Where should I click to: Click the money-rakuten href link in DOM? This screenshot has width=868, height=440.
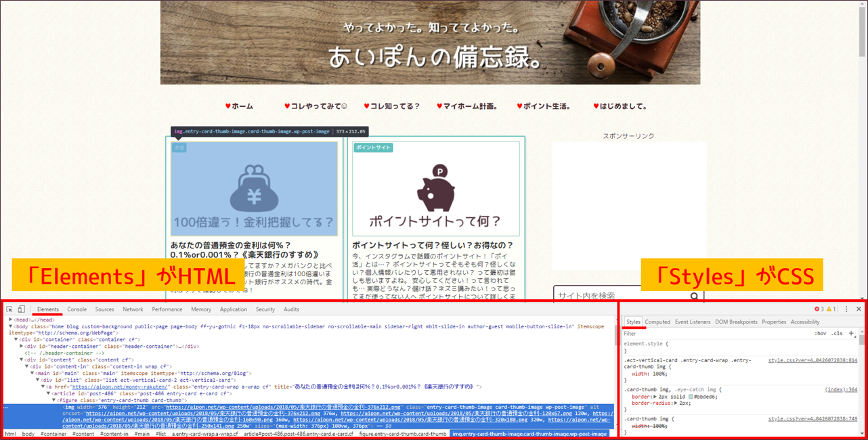coord(120,387)
